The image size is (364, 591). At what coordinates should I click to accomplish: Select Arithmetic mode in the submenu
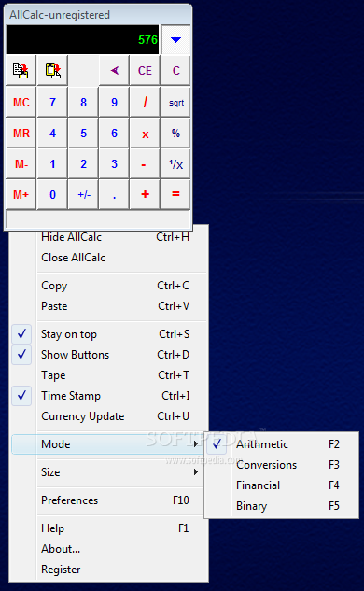[282, 444]
